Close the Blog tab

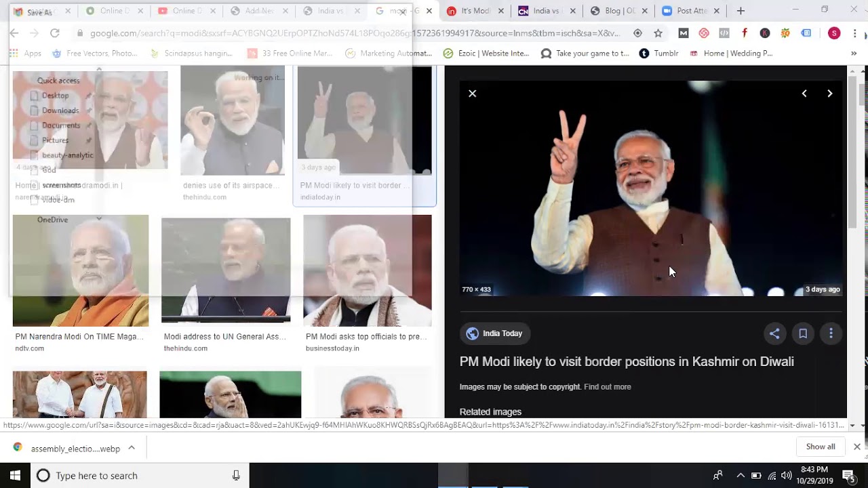[x=644, y=11]
